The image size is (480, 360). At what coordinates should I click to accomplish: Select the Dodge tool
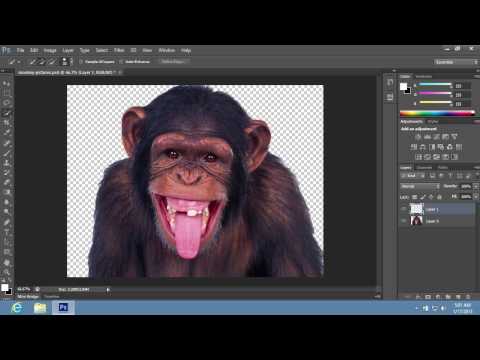pyautogui.click(x=7, y=211)
